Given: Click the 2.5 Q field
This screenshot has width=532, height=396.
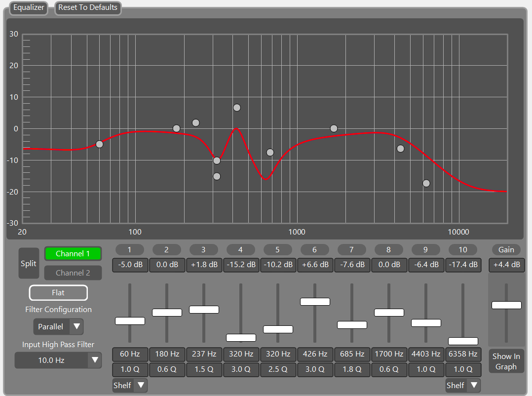Looking at the screenshot, I should tap(278, 369).
